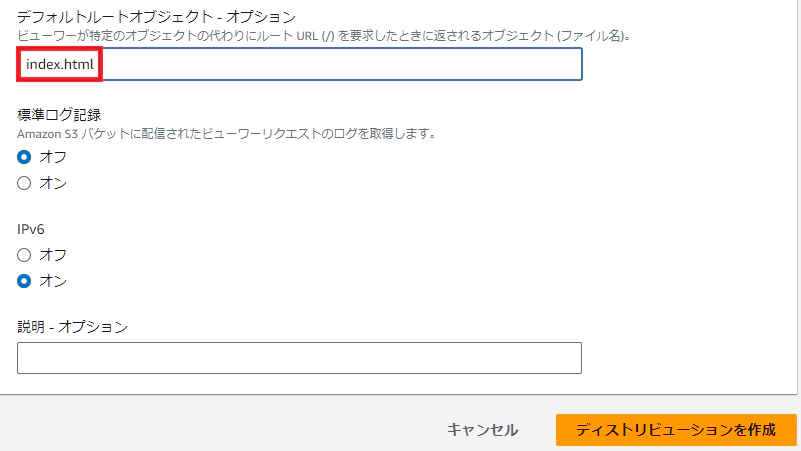
Task: Click the root URL help text description
Action: [x=330, y=36]
